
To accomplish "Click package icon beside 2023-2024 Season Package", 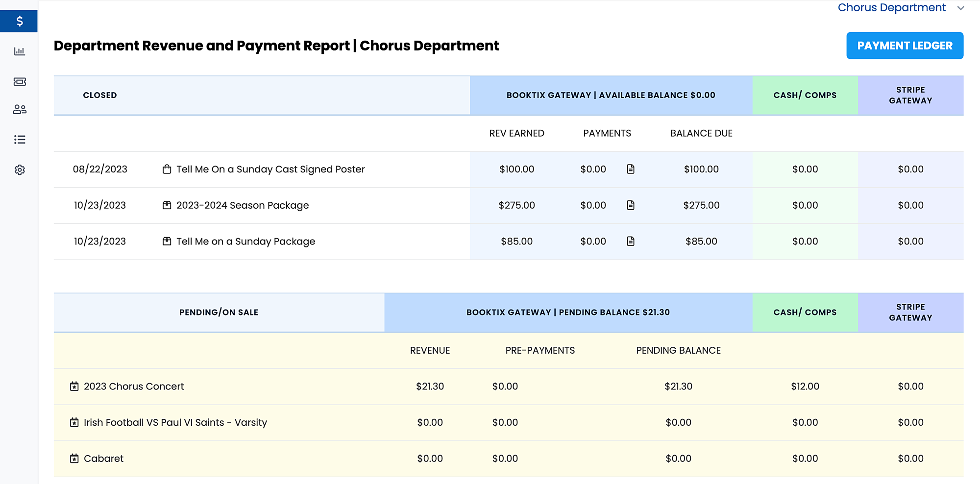I will (x=167, y=205).
